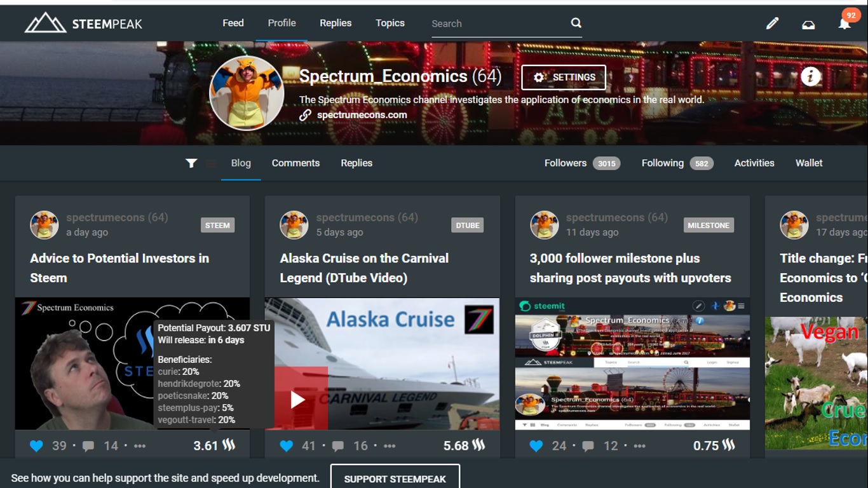Screen dimensions: 868x488
Task: Open the Advice to Potential Investors in Steem title
Action: (x=119, y=268)
